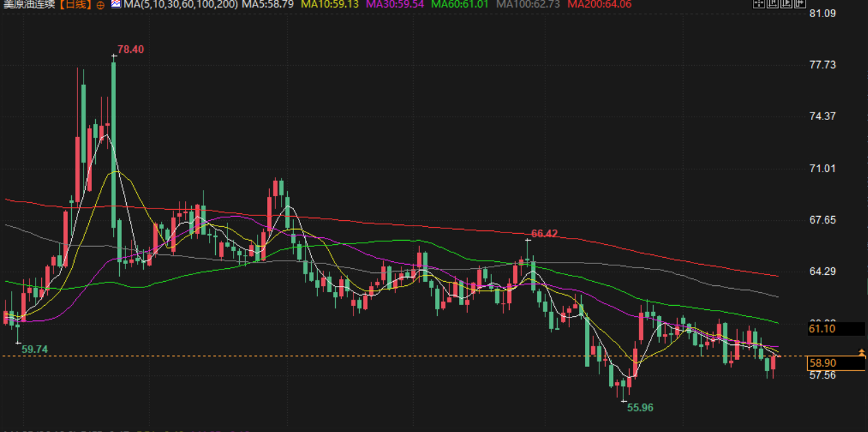
Task: Click the play replay icon at top right
Action: [786, 3]
